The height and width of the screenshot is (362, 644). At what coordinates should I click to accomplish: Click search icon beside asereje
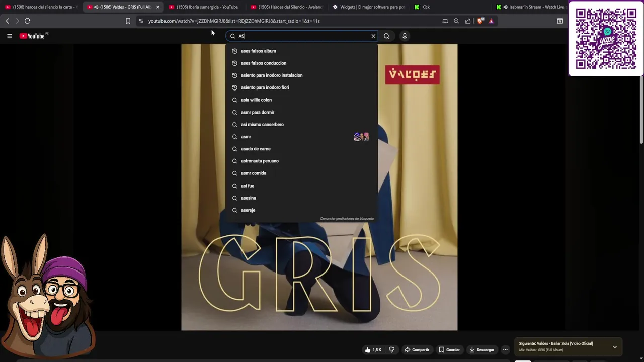234,210
